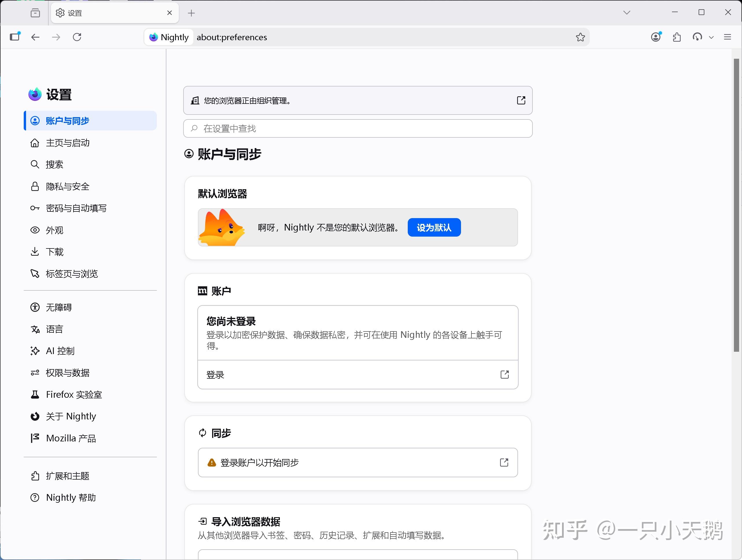The height and width of the screenshot is (560, 742).
Task: Click 登录 row in 账户 card
Action: 358,375
